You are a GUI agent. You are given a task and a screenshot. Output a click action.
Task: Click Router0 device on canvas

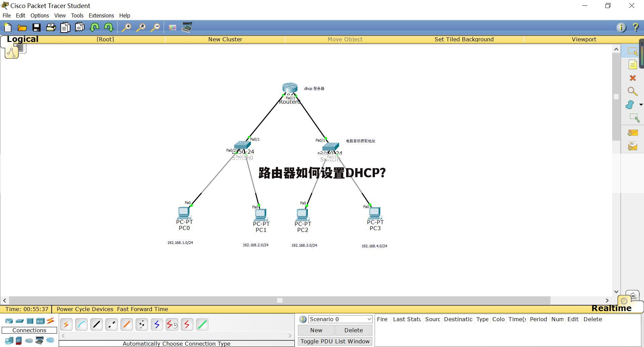tap(290, 89)
